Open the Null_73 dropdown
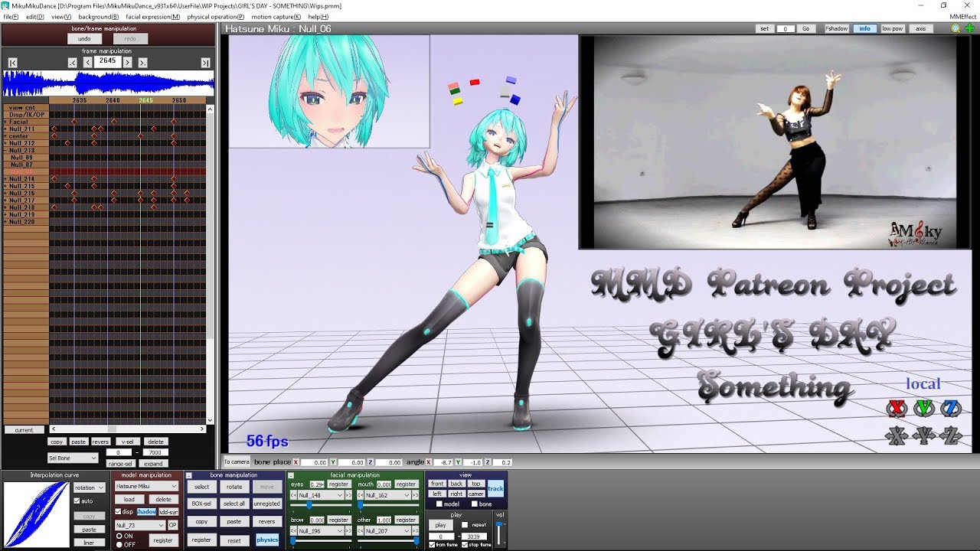The image size is (980, 551). [139, 526]
